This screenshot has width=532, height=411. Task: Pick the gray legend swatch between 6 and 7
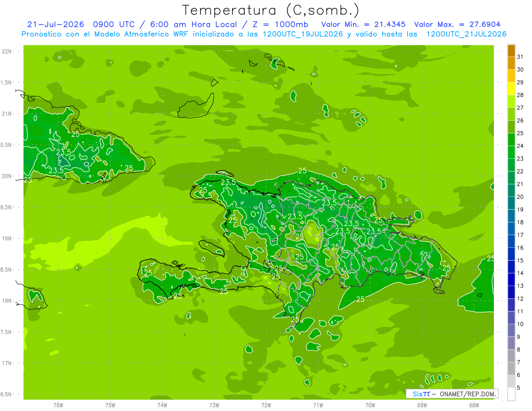511,369
